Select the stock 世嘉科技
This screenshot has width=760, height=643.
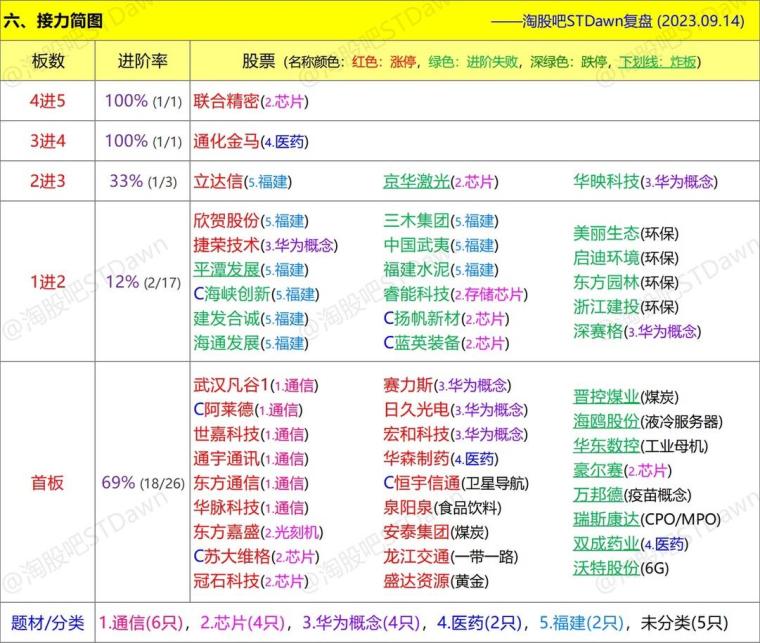226,434
